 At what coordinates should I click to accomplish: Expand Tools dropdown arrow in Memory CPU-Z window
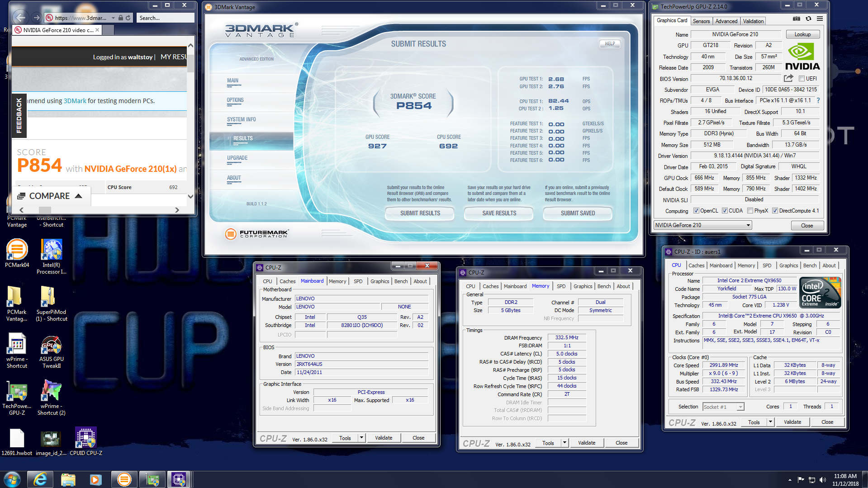[x=564, y=443]
